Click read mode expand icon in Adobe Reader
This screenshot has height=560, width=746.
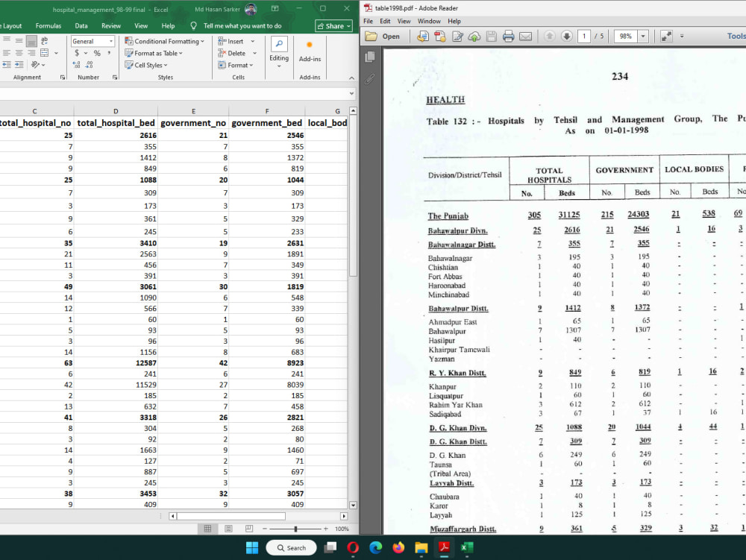coord(666,36)
